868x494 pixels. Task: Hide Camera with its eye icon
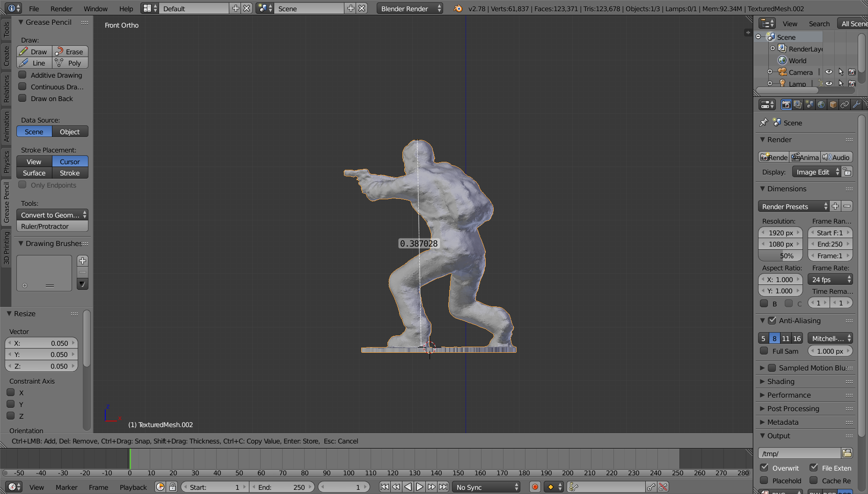[829, 72]
